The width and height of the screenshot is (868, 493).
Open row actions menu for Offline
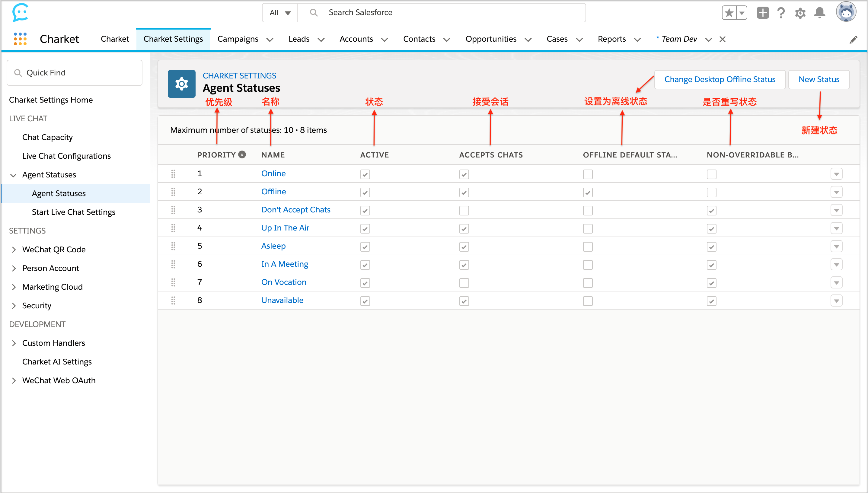point(836,192)
